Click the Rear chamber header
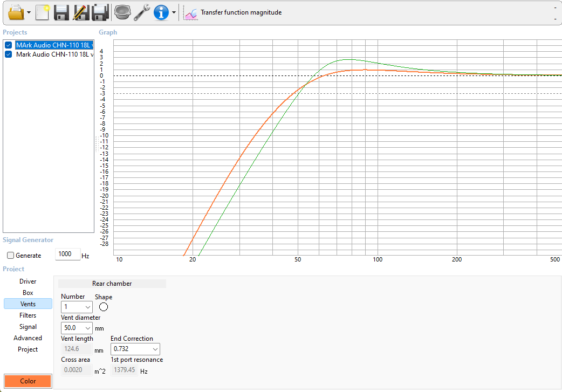The image size is (562, 392). pyautogui.click(x=112, y=284)
